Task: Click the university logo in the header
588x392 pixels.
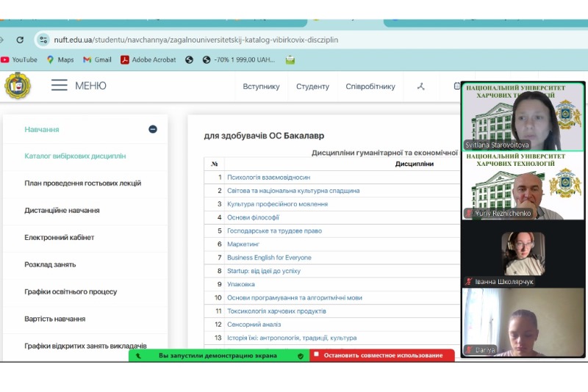Action: click(x=18, y=86)
